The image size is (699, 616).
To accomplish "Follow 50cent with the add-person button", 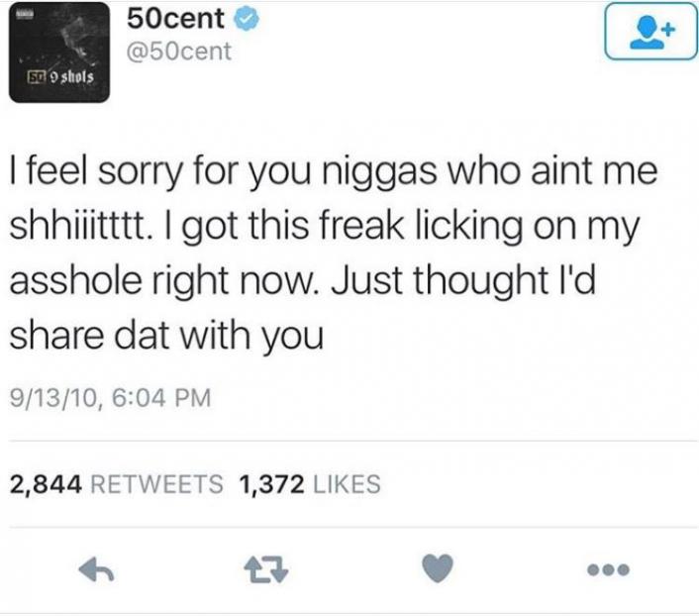I will [651, 31].
